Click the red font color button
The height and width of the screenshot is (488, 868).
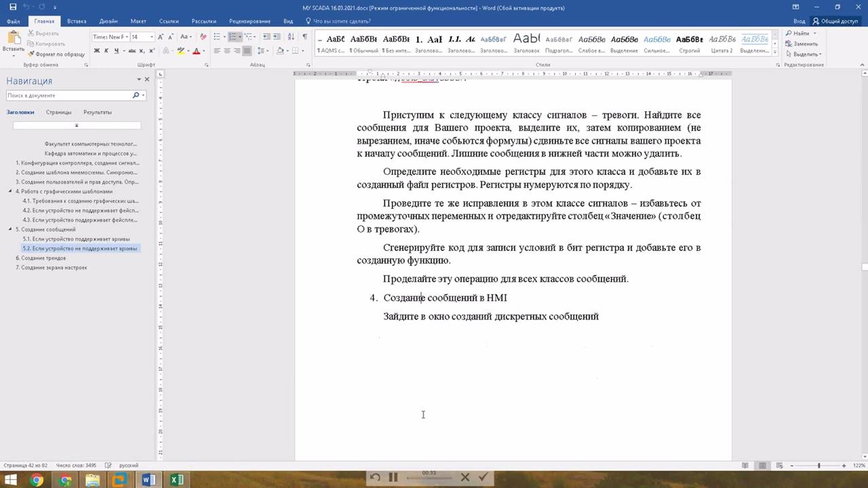coord(196,51)
